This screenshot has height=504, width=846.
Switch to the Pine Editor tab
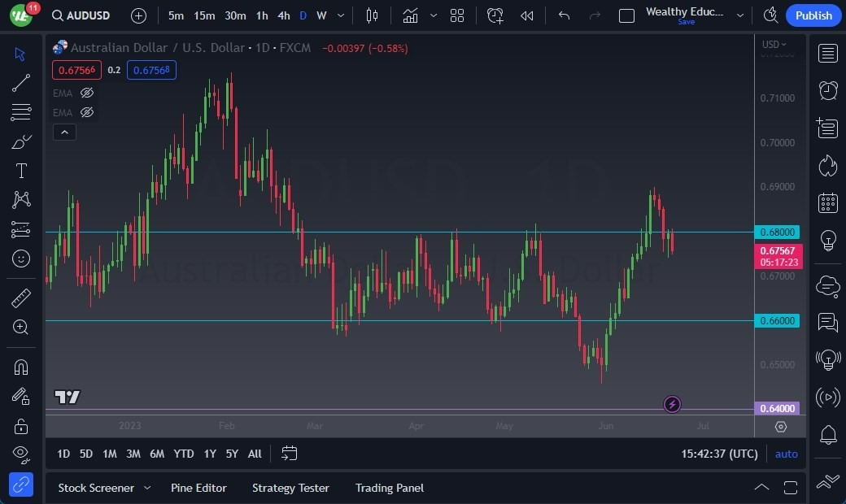pos(198,488)
